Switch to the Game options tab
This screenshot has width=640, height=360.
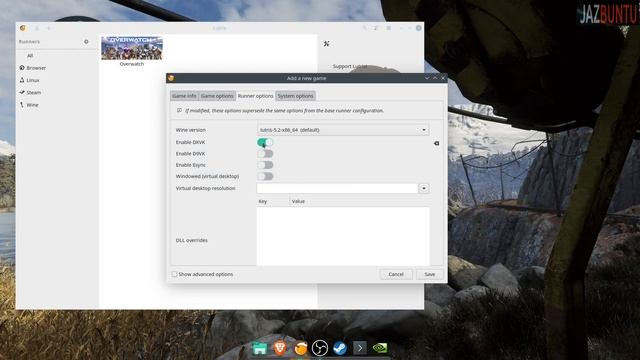click(217, 96)
